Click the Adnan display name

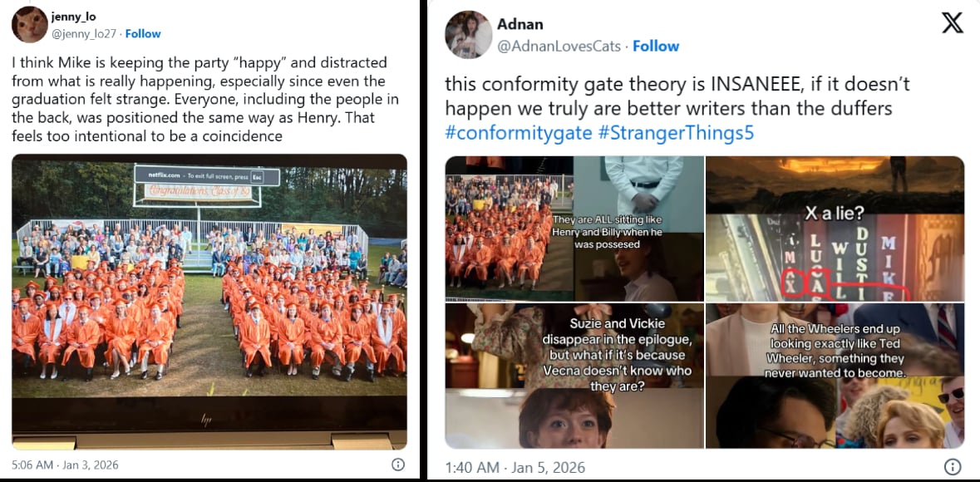[520, 24]
